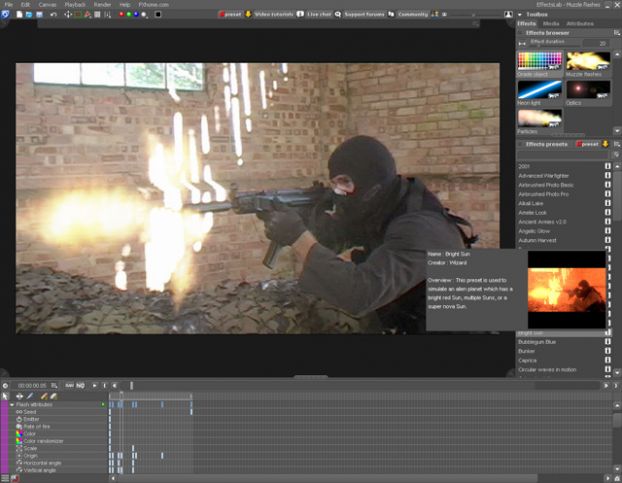Click the open project folder icon

pos(29,14)
